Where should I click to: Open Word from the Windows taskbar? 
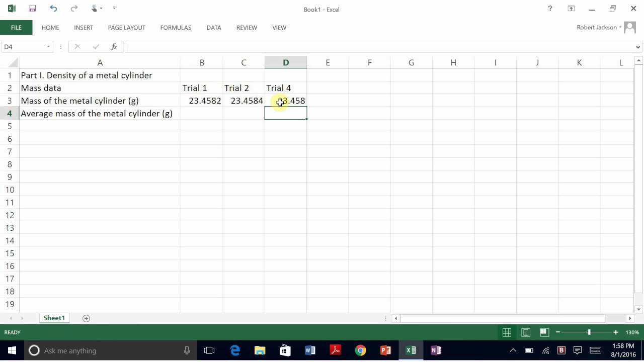pyautogui.click(x=310, y=350)
